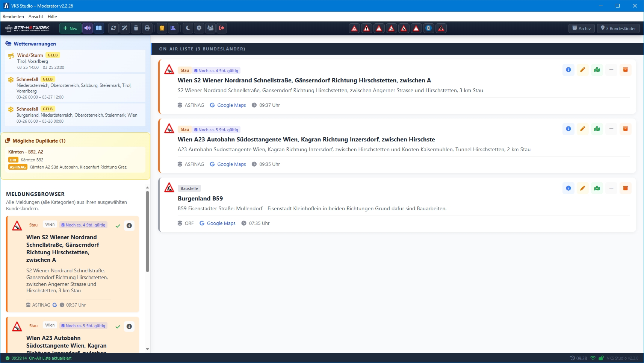Click the printer icon in the toolbar
The width and height of the screenshot is (644, 363).
pyautogui.click(x=147, y=28)
